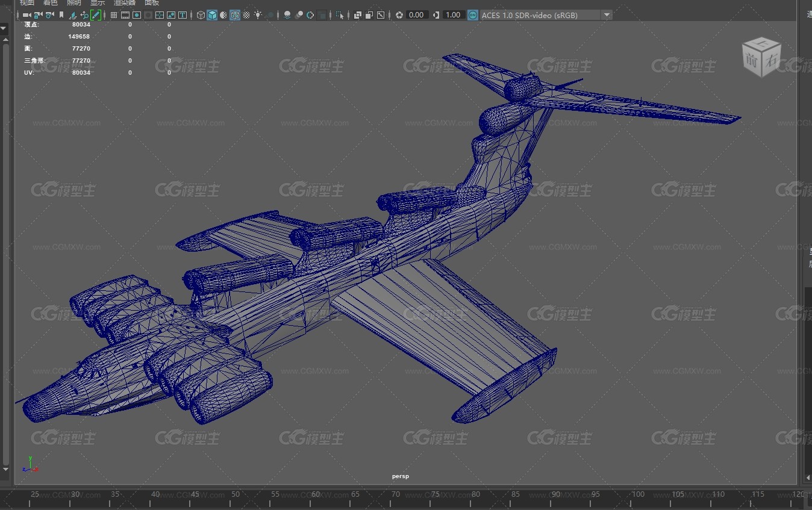The height and width of the screenshot is (510, 812).
Task: Toggle the Gate Mask icon
Action: tap(148, 15)
